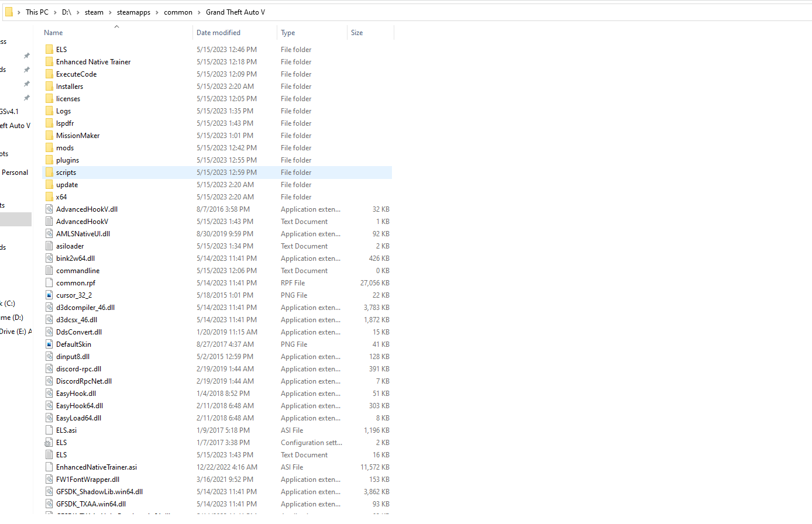Select the 16 KB ELS text document
Screen dimensions: 812x524
217,455
